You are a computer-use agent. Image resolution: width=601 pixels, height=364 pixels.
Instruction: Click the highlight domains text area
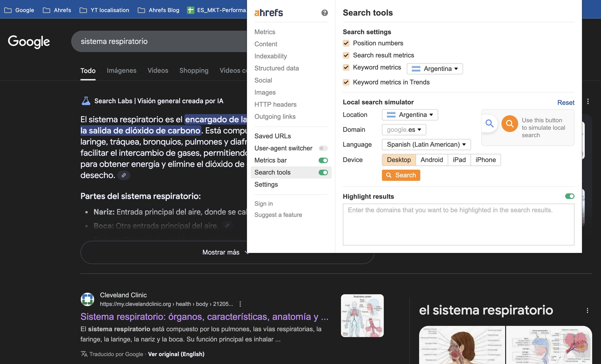(x=458, y=224)
